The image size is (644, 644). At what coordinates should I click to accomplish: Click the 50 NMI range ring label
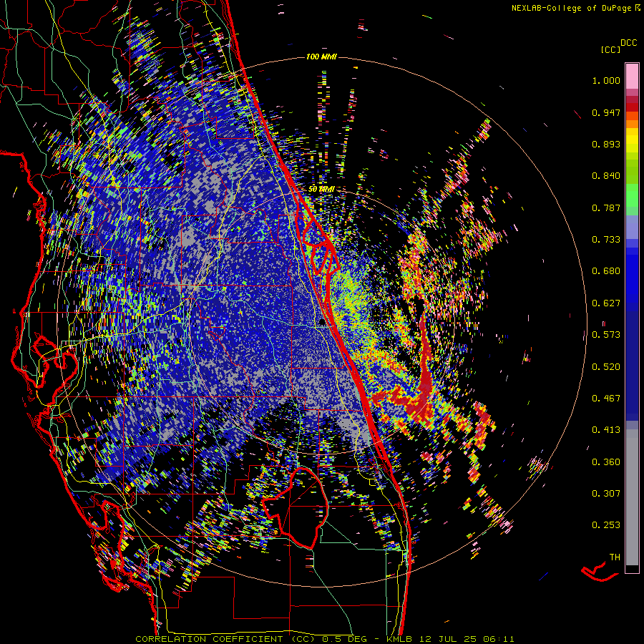pos(321,189)
